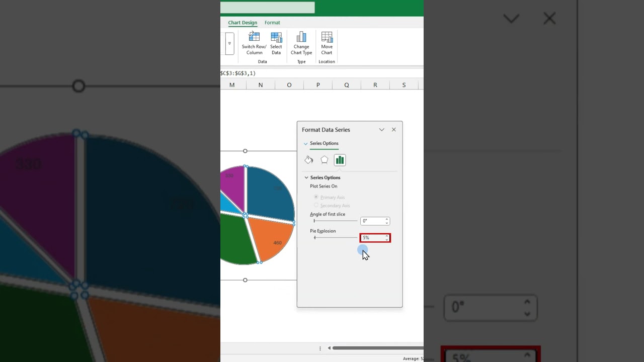
Task: Click scroll left arrow of horizontal scrollbar
Action: pyautogui.click(x=329, y=348)
